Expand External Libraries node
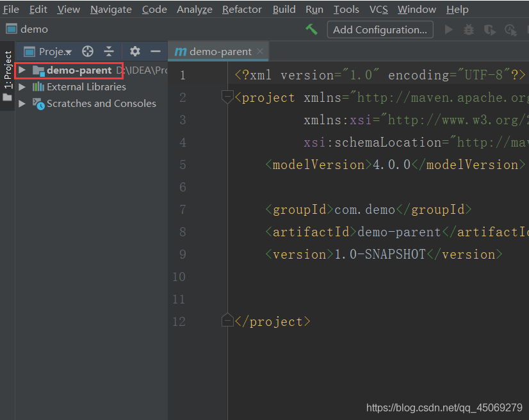Image resolution: width=529 pixels, height=420 pixels. 22,87
